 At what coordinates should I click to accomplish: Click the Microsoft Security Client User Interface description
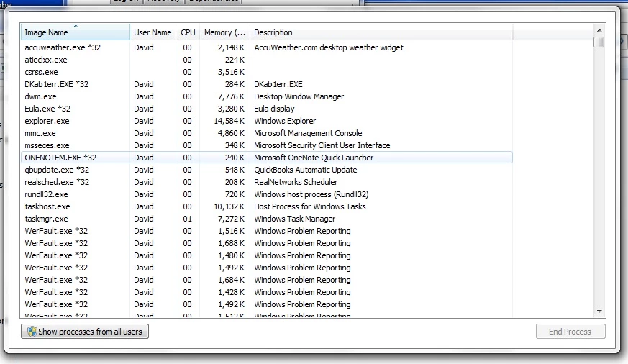pyautogui.click(x=322, y=145)
